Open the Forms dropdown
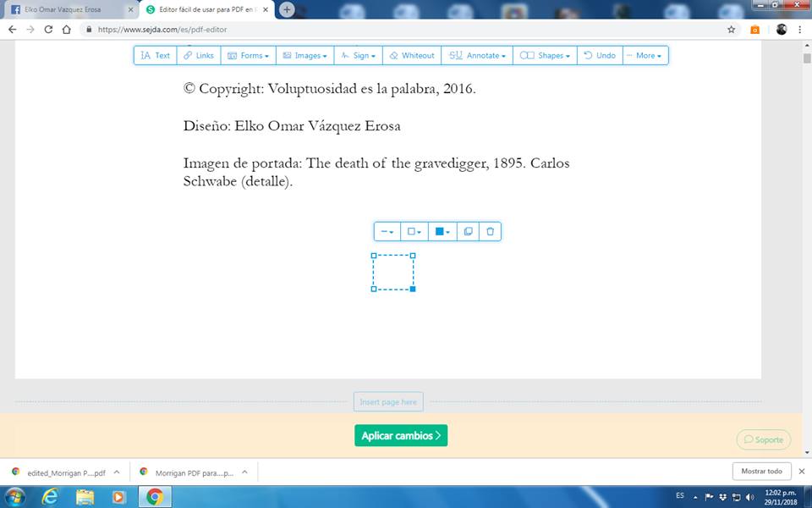Viewport: 812px width, 508px height. click(248, 55)
